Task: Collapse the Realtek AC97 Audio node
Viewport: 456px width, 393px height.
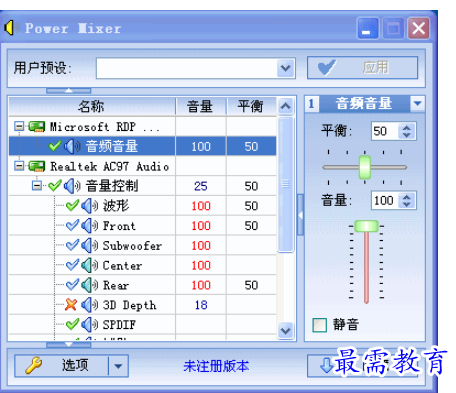Action: click(x=19, y=166)
